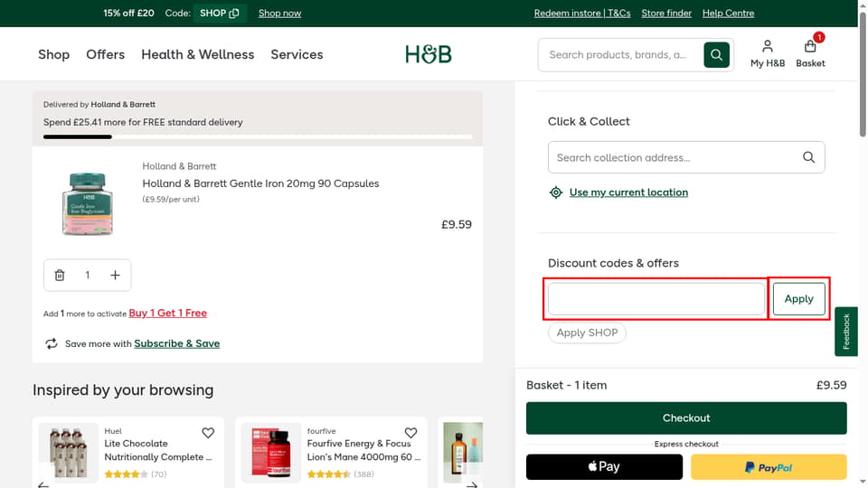This screenshot has height=488, width=868.
Task: Open Holland & Barrett Gentle Iron product title
Action: click(260, 183)
